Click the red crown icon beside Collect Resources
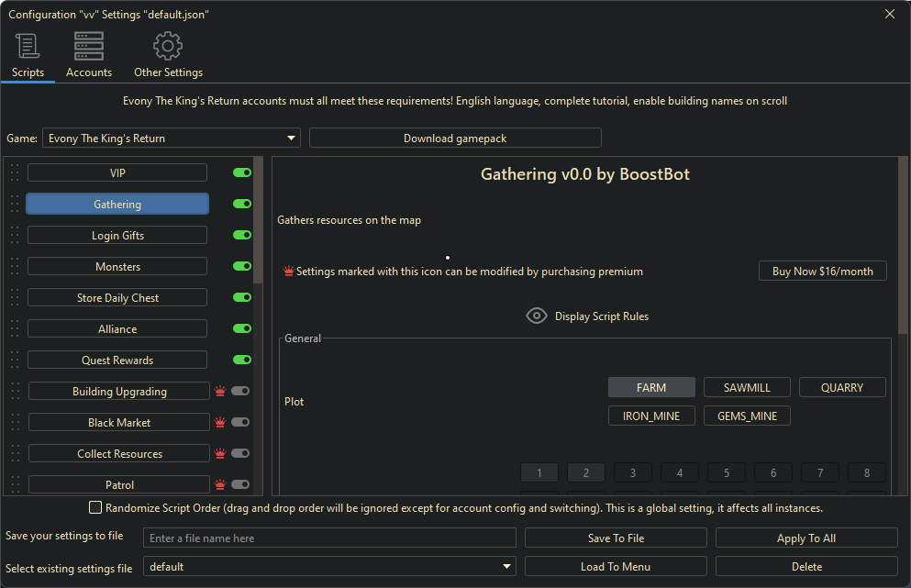The image size is (911, 588). coord(220,453)
